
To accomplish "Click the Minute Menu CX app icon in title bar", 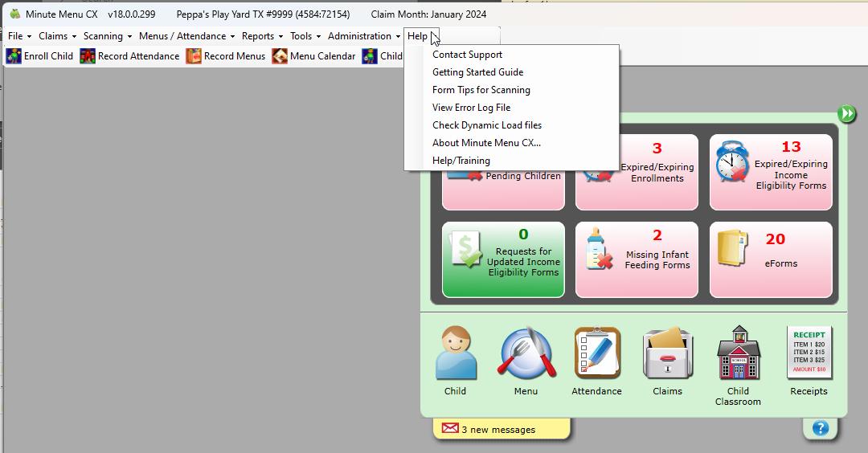I will tap(15, 14).
